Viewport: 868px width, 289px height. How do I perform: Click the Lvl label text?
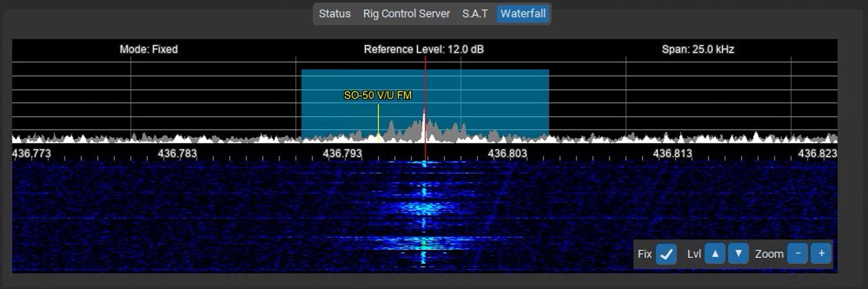[x=694, y=254]
